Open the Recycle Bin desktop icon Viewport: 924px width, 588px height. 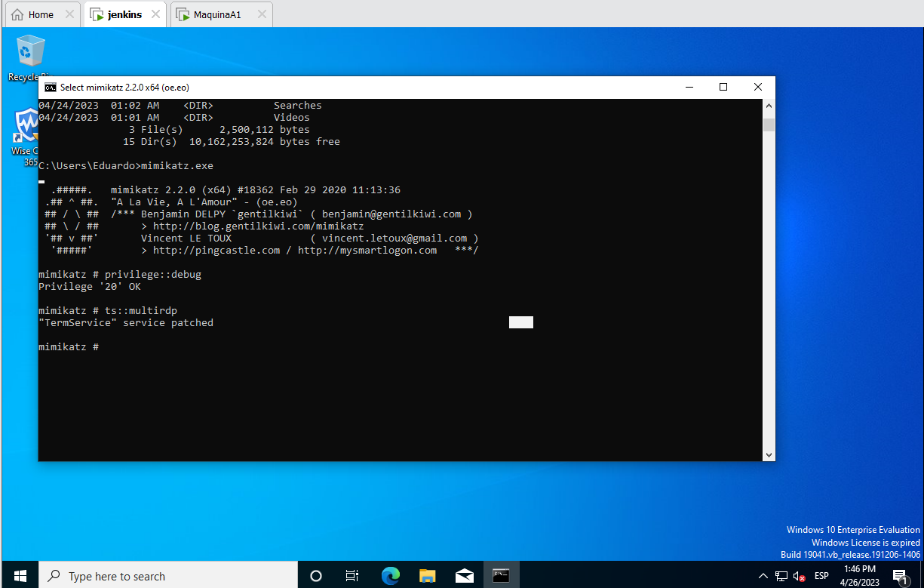point(30,57)
